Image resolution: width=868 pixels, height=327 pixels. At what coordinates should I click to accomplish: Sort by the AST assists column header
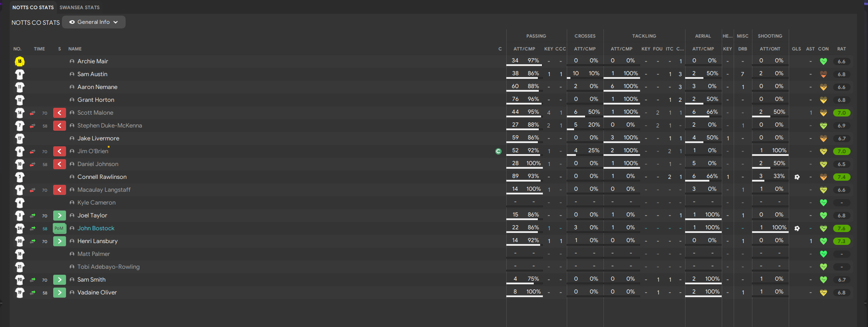coord(811,49)
